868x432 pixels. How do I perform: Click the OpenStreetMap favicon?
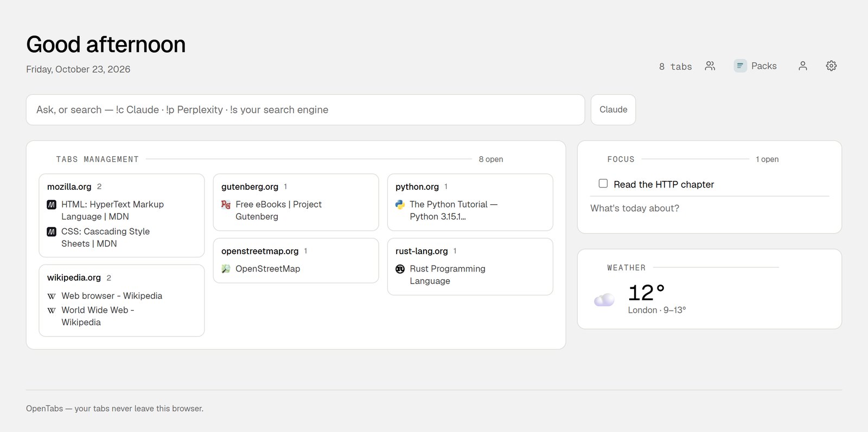tap(226, 269)
